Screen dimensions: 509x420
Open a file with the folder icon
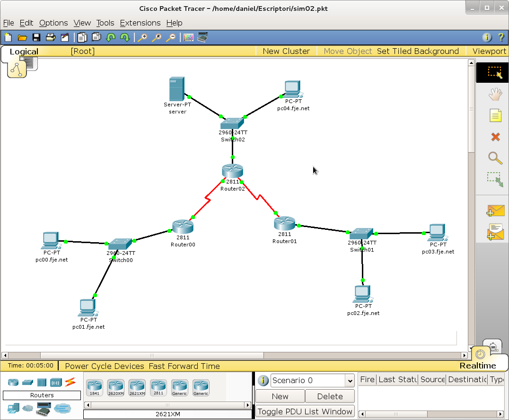click(x=22, y=38)
